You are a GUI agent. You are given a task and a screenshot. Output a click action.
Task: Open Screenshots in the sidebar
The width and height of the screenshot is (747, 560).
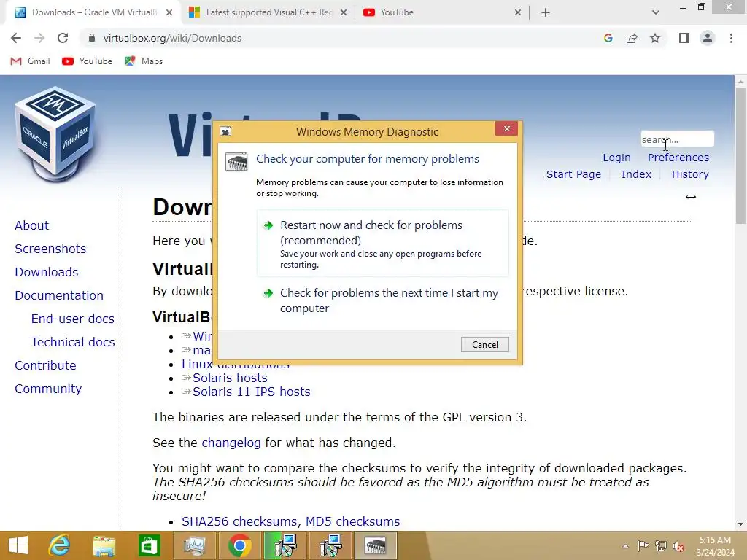[50, 249]
